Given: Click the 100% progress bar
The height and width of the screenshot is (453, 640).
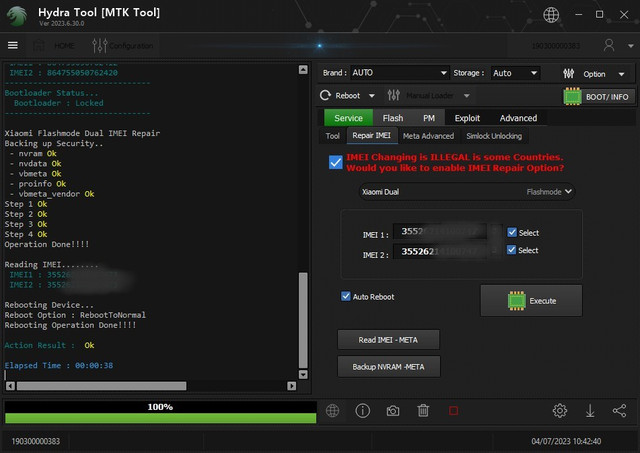Looking at the screenshot, I should point(160,412).
